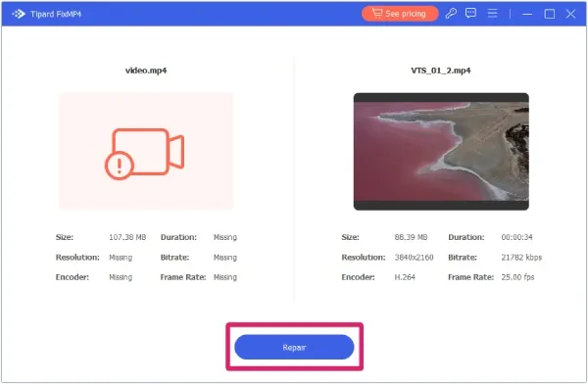Open the See pricing offer
This screenshot has width=588, height=384.
(400, 14)
